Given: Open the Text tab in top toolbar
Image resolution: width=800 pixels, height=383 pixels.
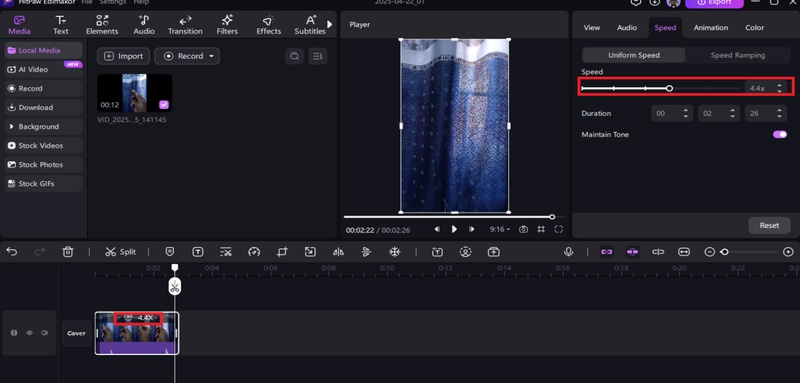Looking at the screenshot, I should click(x=61, y=25).
